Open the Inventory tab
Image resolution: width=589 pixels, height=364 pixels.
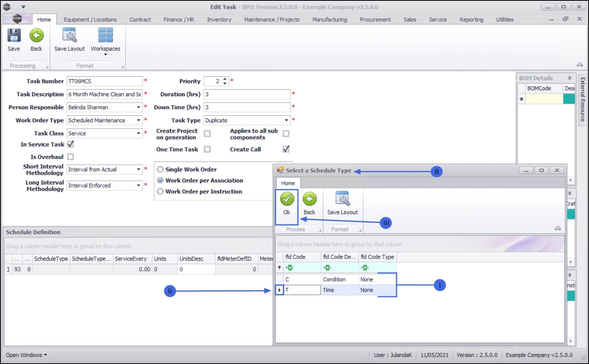click(219, 20)
